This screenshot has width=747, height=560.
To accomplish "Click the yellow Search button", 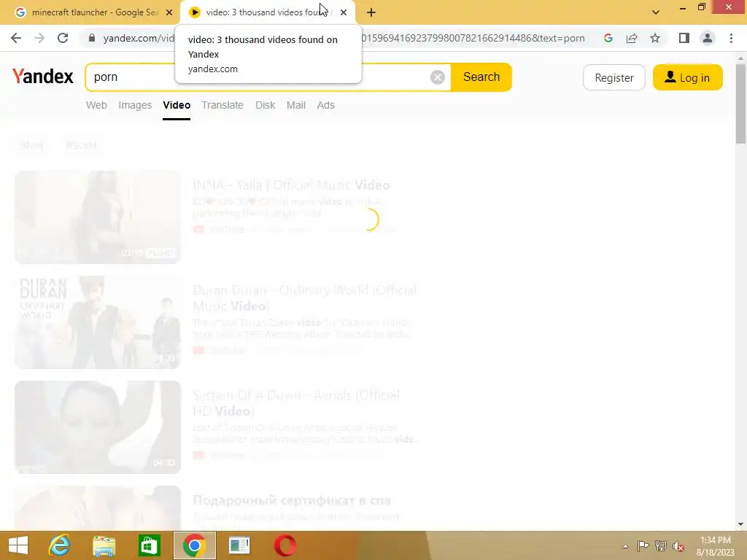I will click(481, 77).
